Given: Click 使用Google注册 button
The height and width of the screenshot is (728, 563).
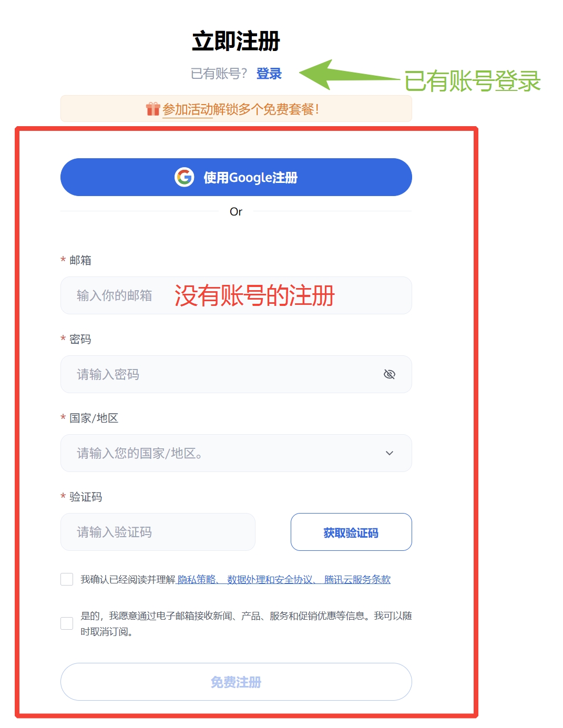Looking at the screenshot, I should click(236, 177).
